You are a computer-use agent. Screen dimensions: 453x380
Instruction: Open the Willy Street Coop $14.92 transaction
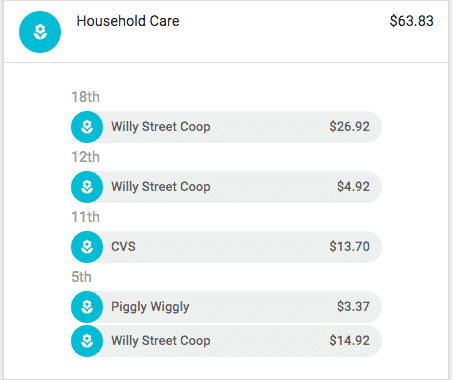[226, 341]
